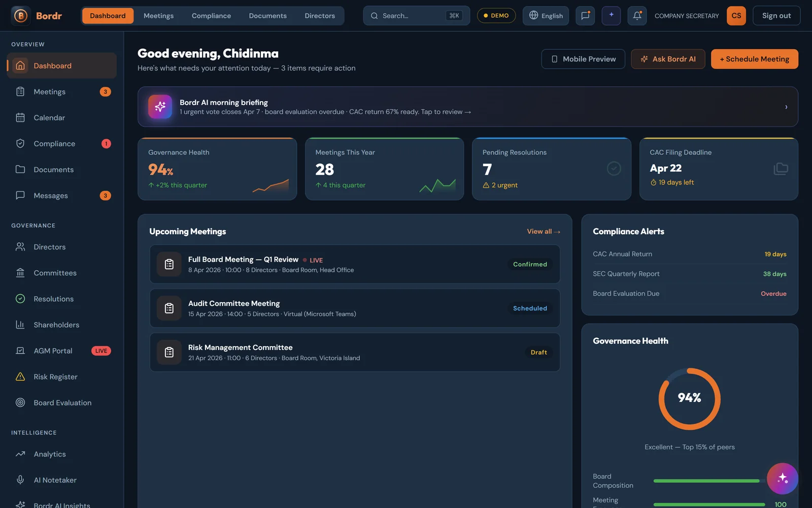Viewport: 812px width, 508px height.
Task: Open the Risk Management Committee row
Action: 355,353
